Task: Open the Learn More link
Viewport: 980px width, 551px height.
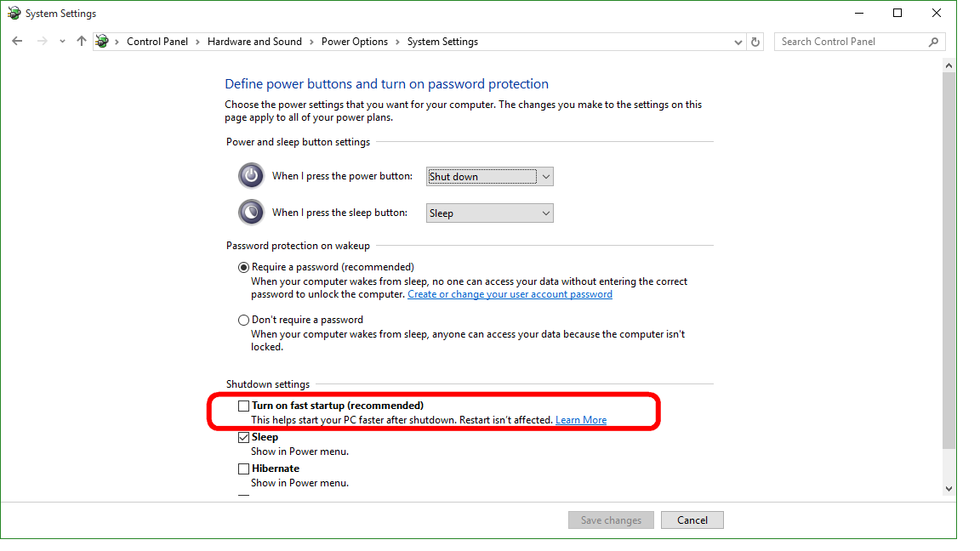Action: tap(581, 420)
